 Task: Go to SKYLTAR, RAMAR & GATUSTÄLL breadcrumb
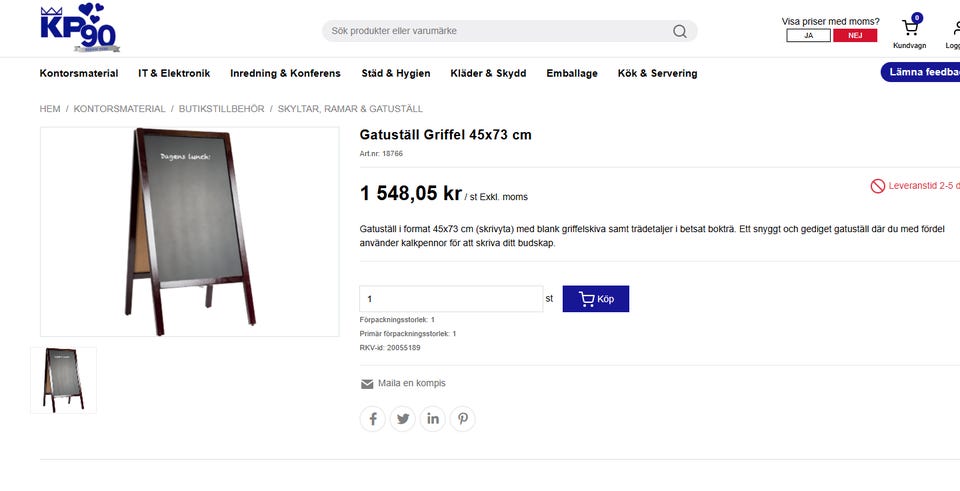(x=350, y=109)
